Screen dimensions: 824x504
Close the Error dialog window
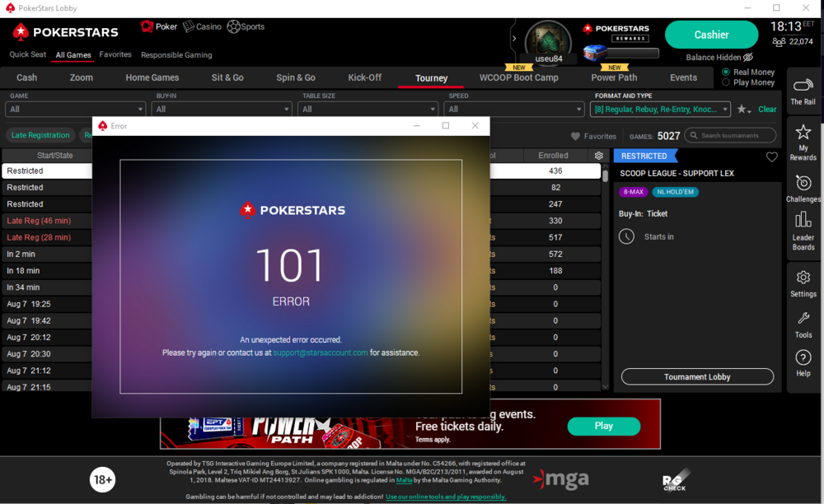point(475,126)
